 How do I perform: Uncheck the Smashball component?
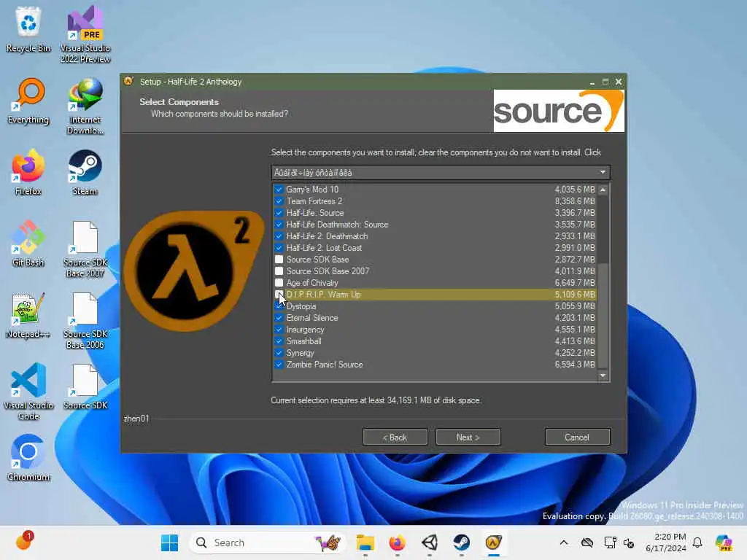[x=279, y=341]
